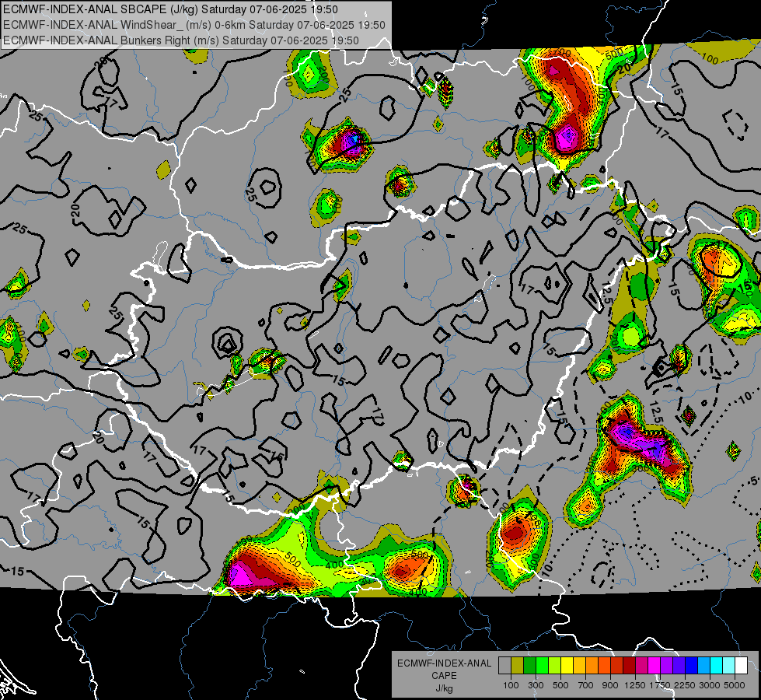The image size is (761, 700).
Task: Click the J/kg unit label in legend
Action: [x=444, y=688]
